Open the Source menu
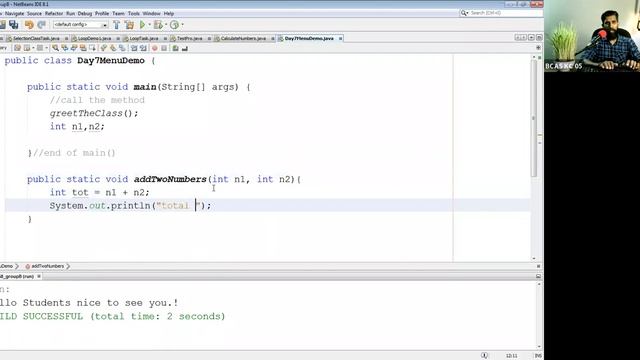This screenshot has height=360, width=640. pyautogui.click(x=34, y=13)
